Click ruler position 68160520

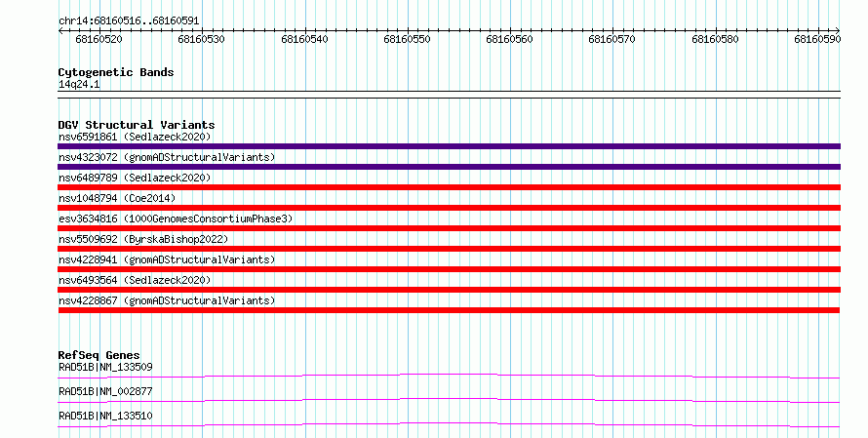pyautogui.click(x=99, y=39)
